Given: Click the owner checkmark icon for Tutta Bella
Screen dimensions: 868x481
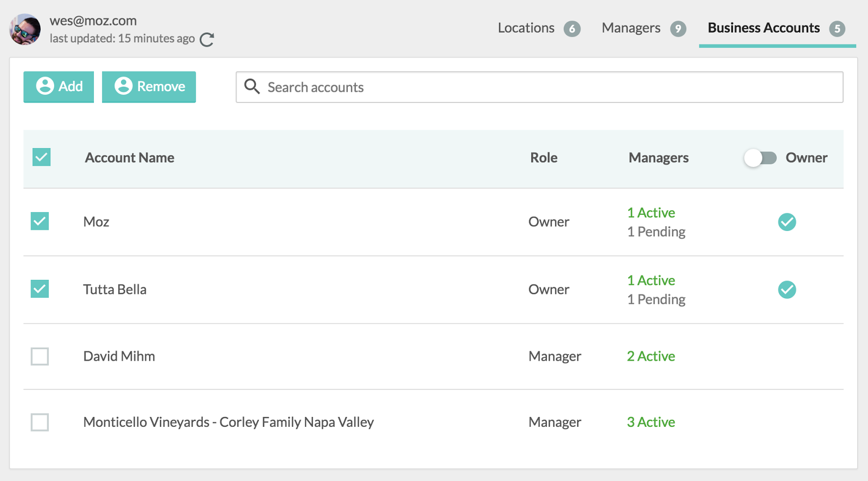Looking at the screenshot, I should click(787, 290).
